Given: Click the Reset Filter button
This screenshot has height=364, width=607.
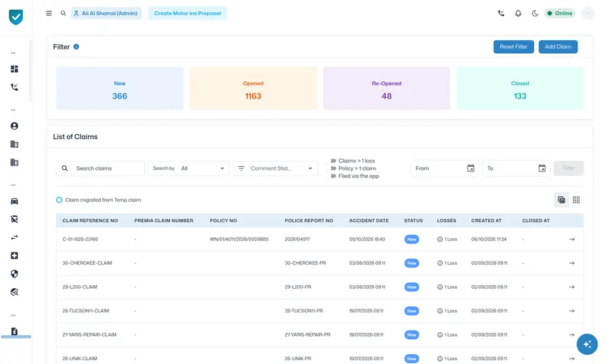Looking at the screenshot, I should click(514, 47).
